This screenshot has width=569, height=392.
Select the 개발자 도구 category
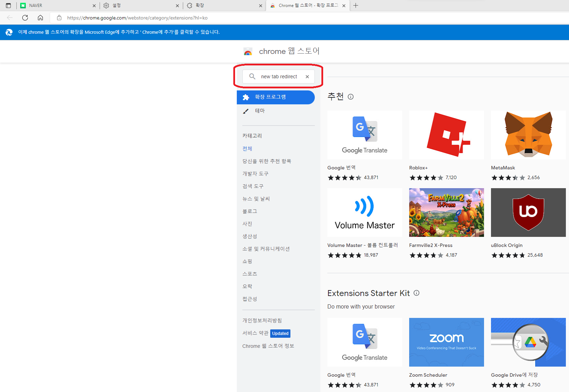[255, 174]
